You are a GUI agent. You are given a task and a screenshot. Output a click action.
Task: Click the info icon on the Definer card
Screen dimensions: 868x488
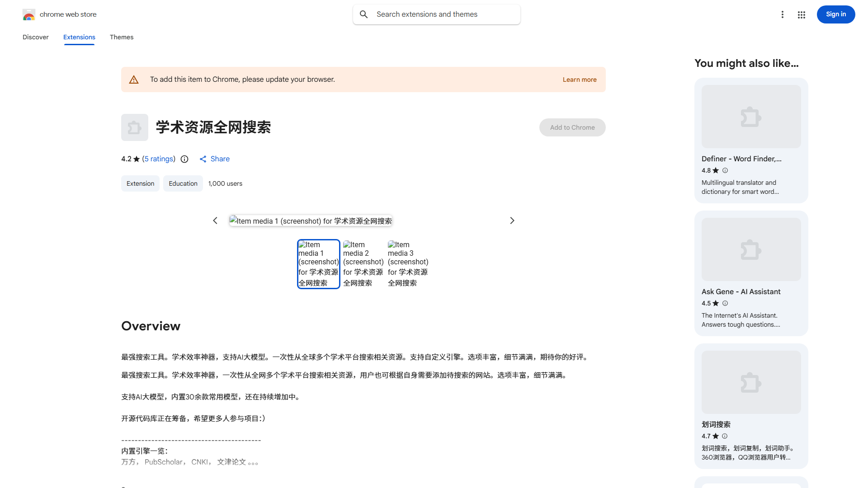click(x=725, y=170)
